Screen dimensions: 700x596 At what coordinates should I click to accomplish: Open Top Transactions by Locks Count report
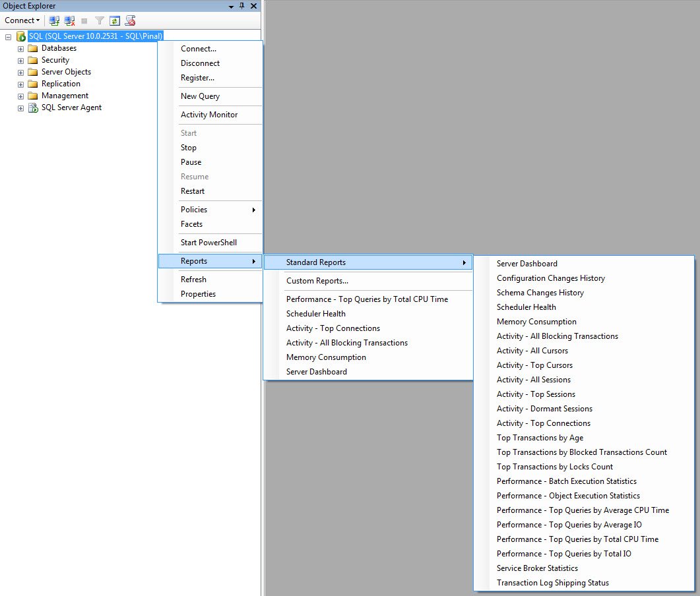point(584,467)
